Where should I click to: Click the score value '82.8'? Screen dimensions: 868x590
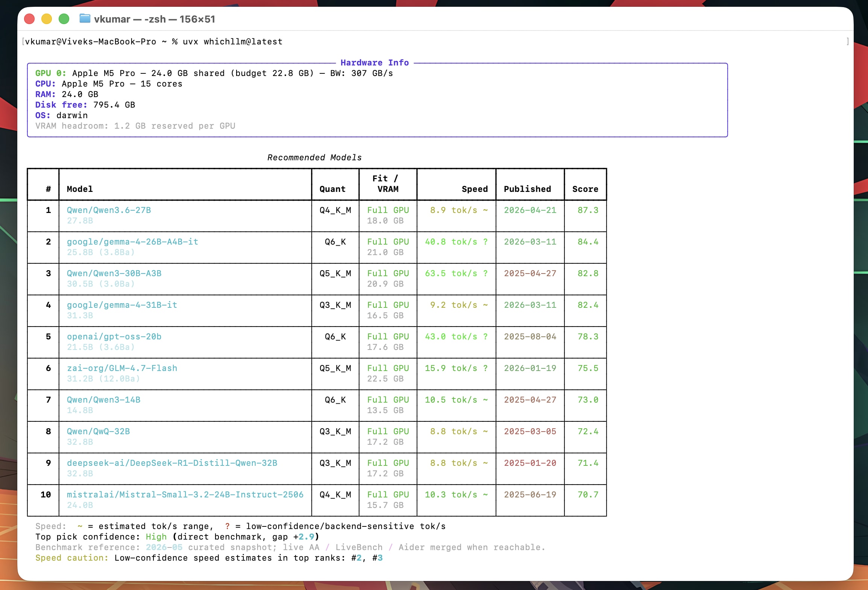coord(588,274)
